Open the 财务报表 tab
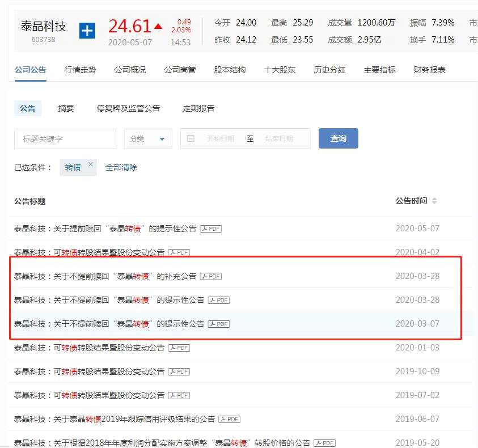Viewport: 478px width, 448px height. (429, 70)
